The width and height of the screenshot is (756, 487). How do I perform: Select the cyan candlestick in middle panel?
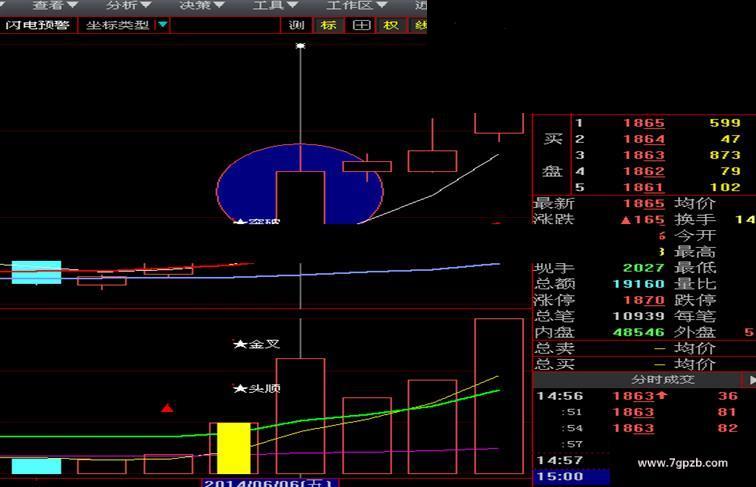pos(37,272)
